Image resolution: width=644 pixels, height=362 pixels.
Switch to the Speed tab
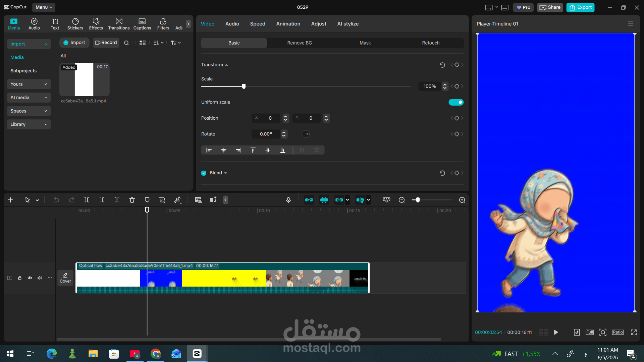click(x=258, y=24)
